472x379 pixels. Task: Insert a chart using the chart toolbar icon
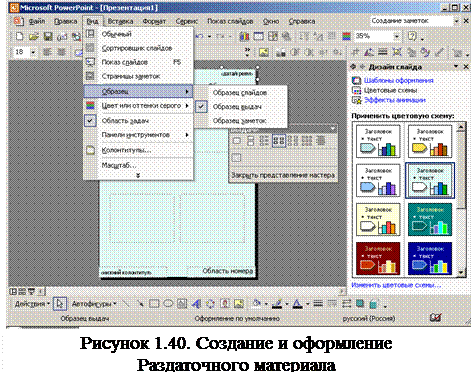click(244, 36)
